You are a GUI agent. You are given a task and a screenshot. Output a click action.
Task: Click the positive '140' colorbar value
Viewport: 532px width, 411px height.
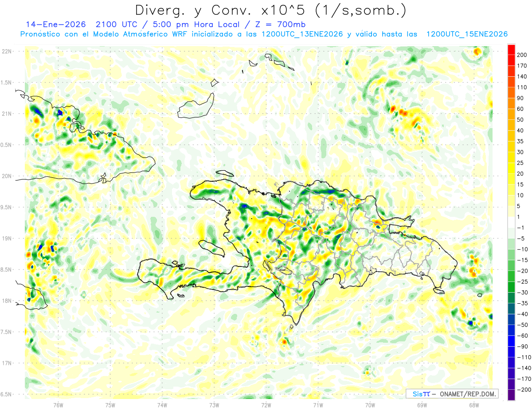(x=523, y=76)
